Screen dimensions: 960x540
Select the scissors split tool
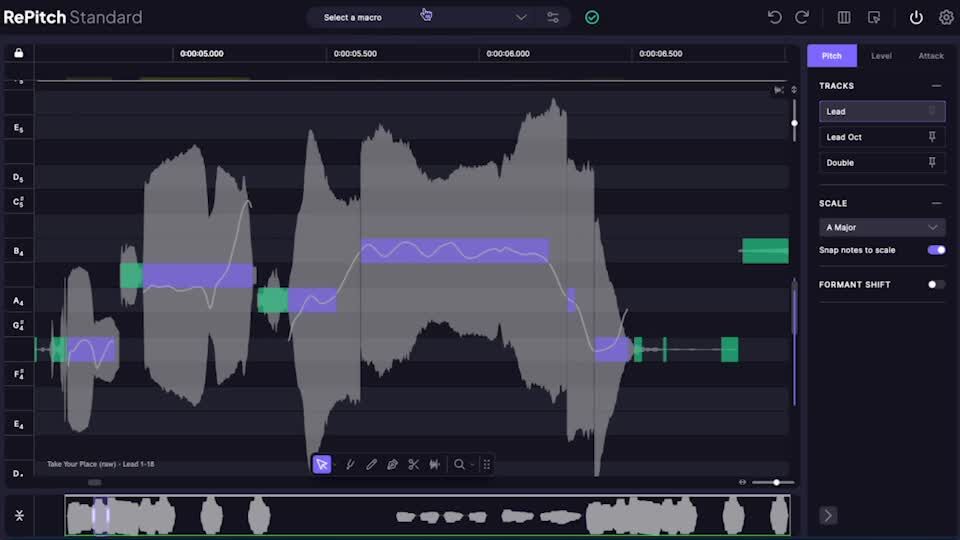(x=413, y=464)
